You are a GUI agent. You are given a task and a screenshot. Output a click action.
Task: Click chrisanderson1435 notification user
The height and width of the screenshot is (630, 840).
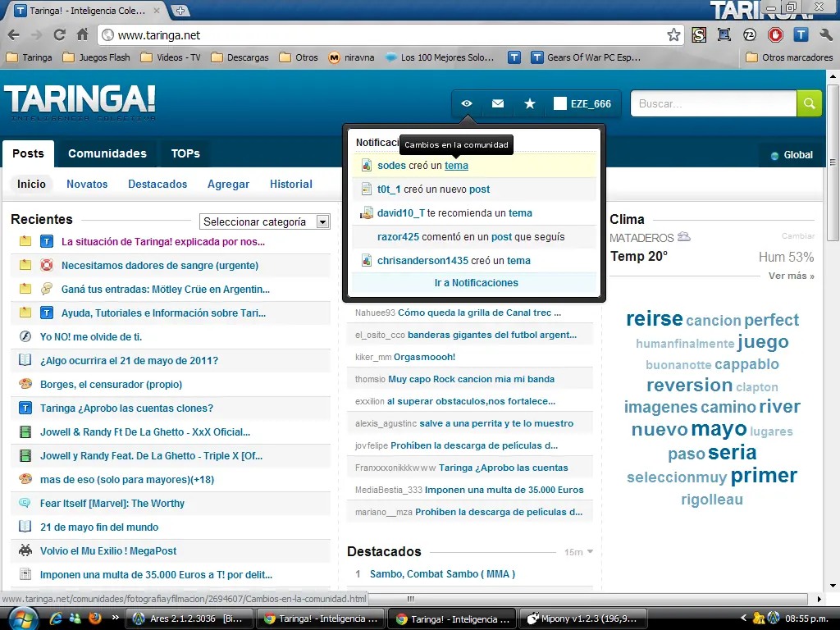pos(422,260)
